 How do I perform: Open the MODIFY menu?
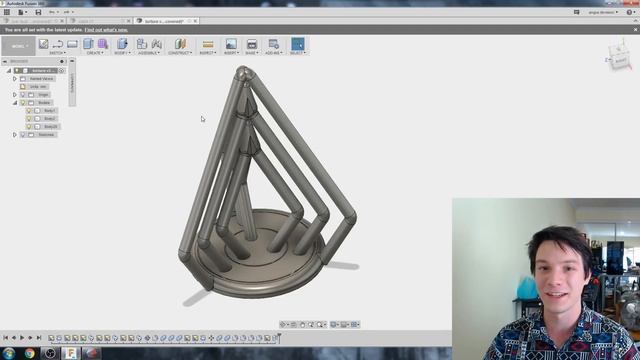[122, 53]
